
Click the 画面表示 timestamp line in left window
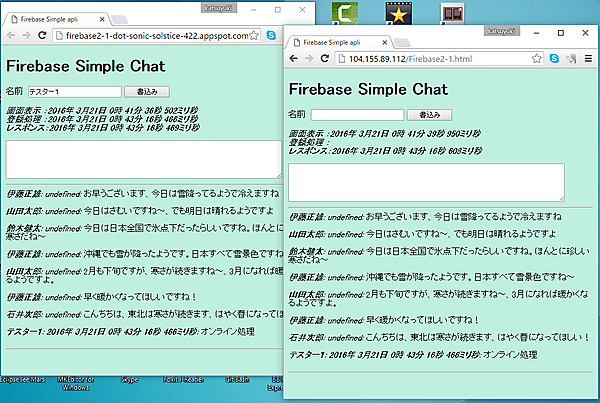tap(102, 111)
